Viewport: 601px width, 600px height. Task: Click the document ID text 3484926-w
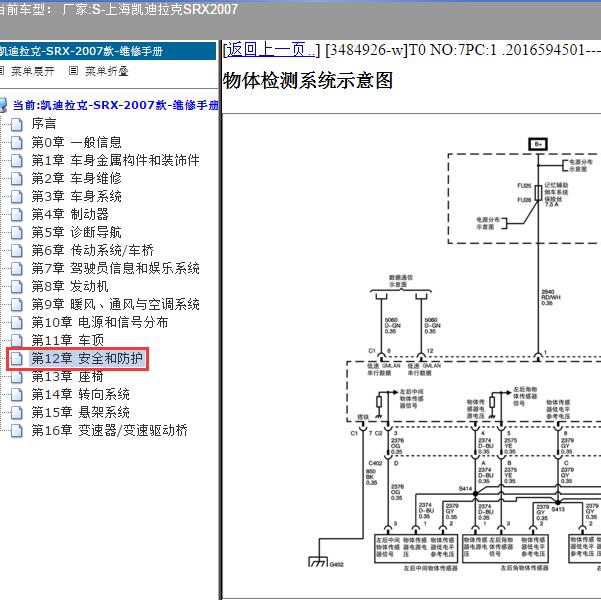pos(366,50)
